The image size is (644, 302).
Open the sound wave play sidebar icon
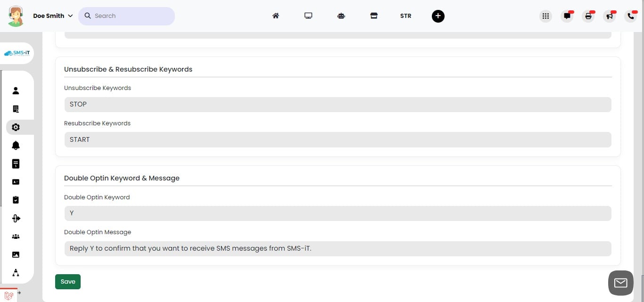tap(16, 218)
